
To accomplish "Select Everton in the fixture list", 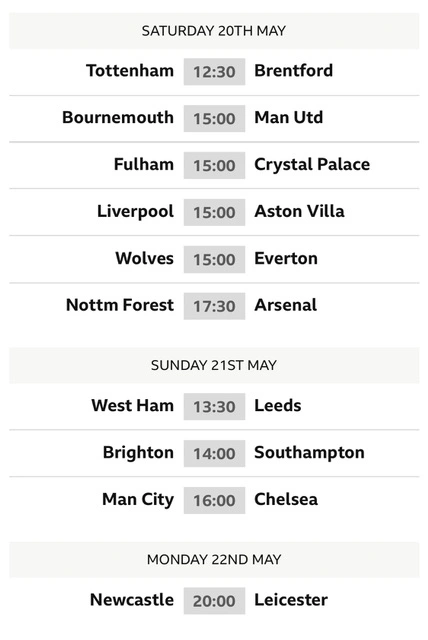I will (x=286, y=258).
